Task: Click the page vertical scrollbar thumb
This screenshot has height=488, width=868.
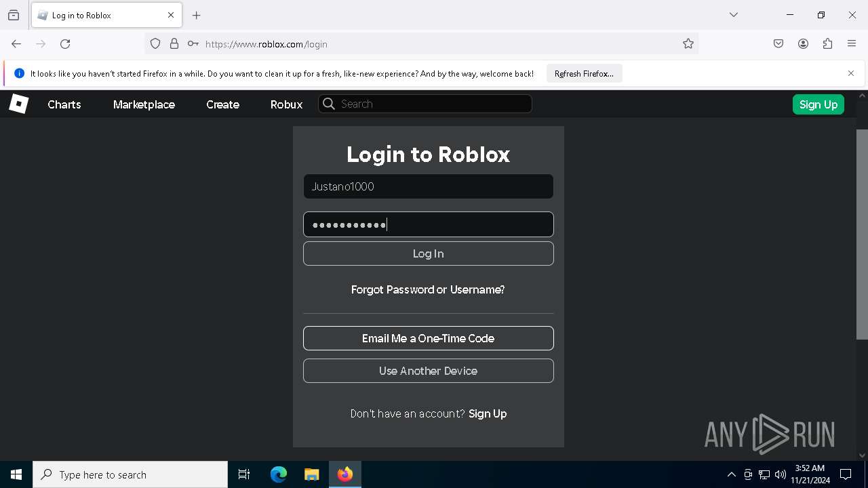Action: pyautogui.click(x=862, y=234)
